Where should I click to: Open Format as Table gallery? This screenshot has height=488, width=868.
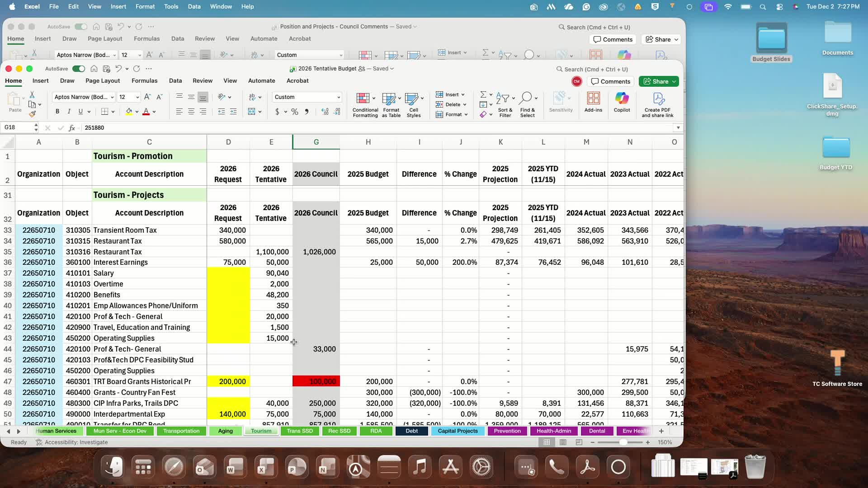coord(389,99)
